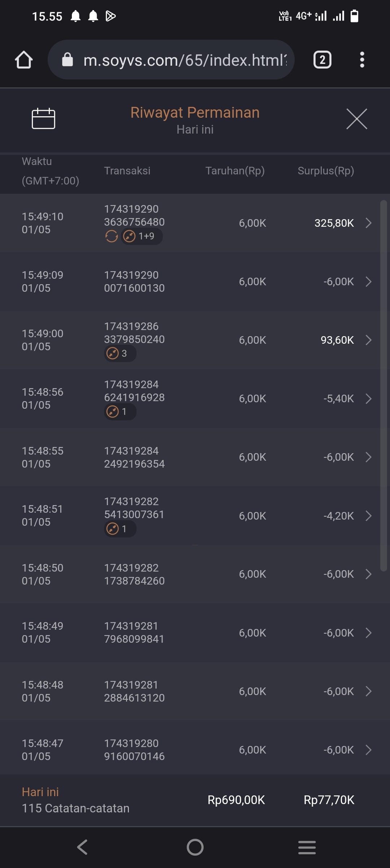Close the Riwayat Permainan panel
The height and width of the screenshot is (868, 390).
356,119
